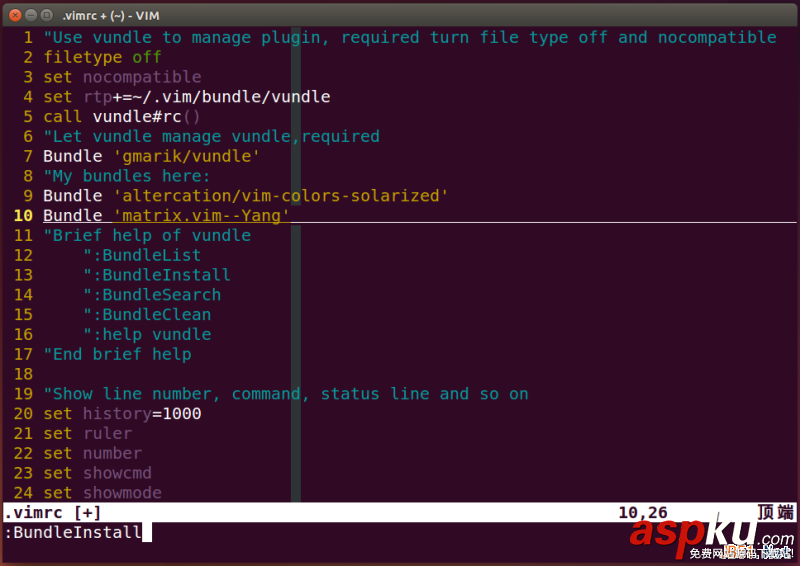This screenshot has height=566, width=800.
Task: Click the ".vimrc [+]" file name in status line
Action: click(53, 512)
